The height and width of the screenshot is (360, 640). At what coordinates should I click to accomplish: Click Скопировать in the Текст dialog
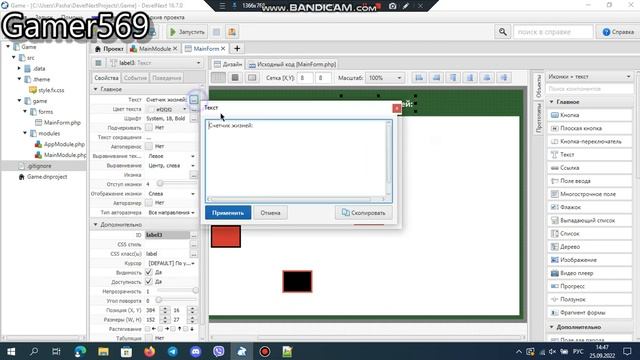click(363, 213)
